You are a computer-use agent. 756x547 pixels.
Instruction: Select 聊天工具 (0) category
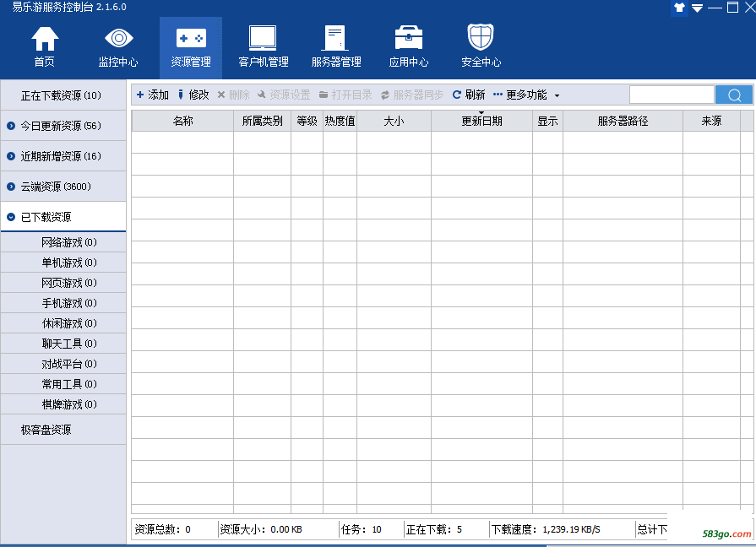63,343
